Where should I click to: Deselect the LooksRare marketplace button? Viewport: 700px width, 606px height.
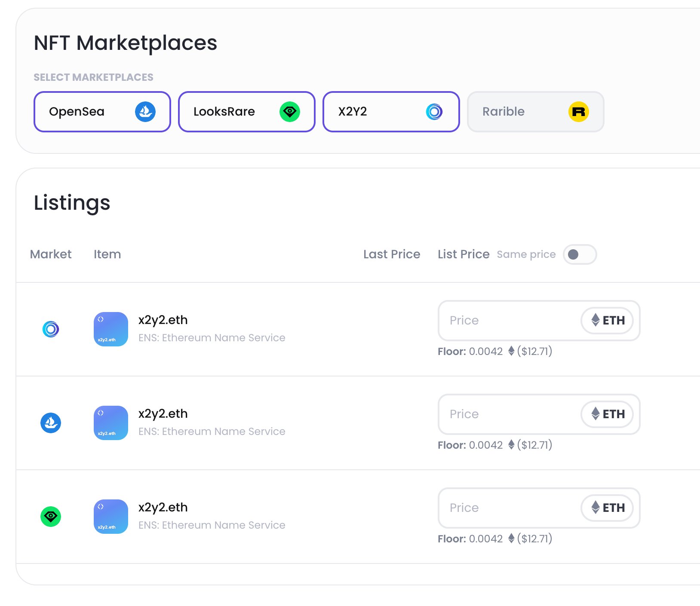(x=247, y=112)
